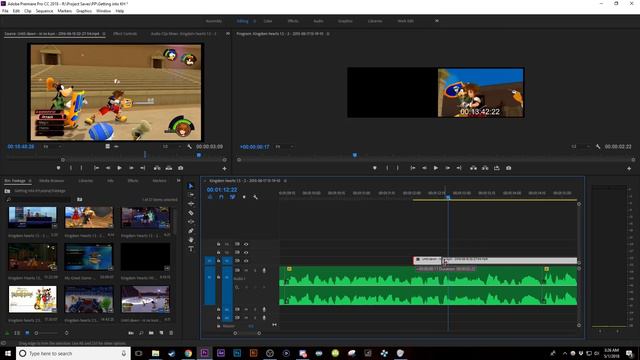
Task: Export frame from Source monitor
Action: 180,168
